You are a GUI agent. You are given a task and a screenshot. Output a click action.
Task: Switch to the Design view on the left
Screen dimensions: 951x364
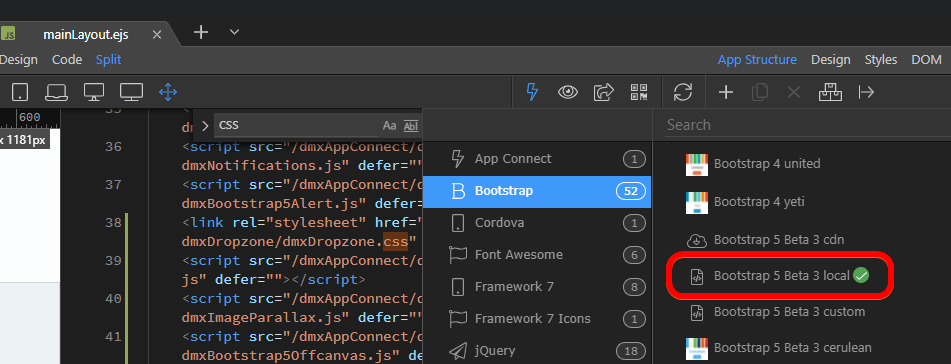point(19,59)
